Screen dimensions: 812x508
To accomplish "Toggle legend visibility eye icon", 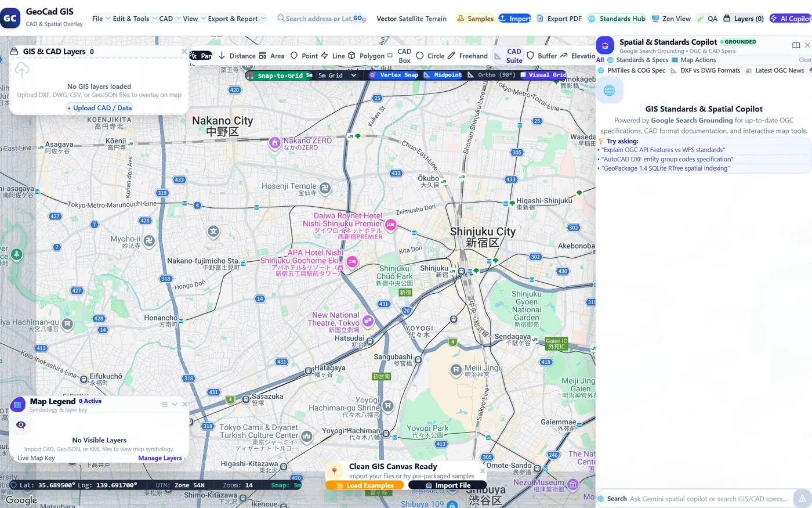I will tap(21, 425).
